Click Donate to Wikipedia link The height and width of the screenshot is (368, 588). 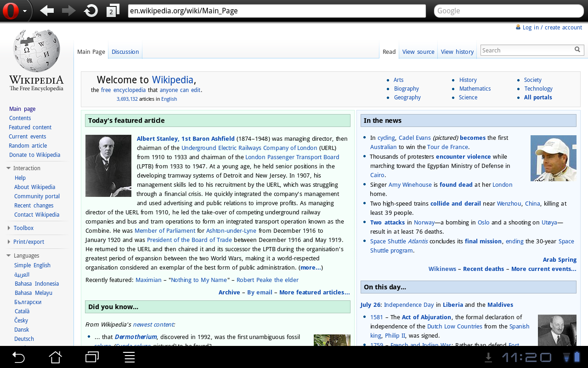pyautogui.click(x=34, y=155)
